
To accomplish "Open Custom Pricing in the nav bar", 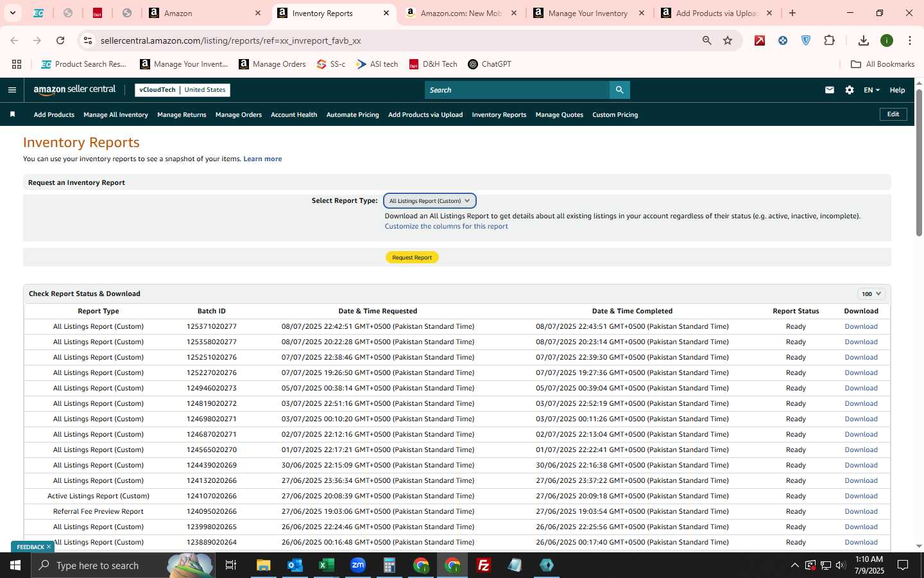I will pyautogui.click(x=615, y=114).
